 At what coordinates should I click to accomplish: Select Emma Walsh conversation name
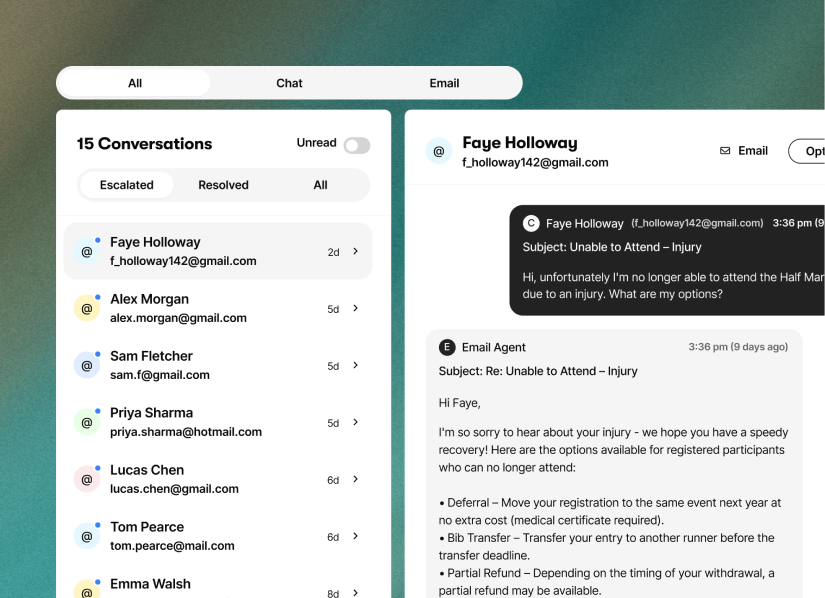150,584
